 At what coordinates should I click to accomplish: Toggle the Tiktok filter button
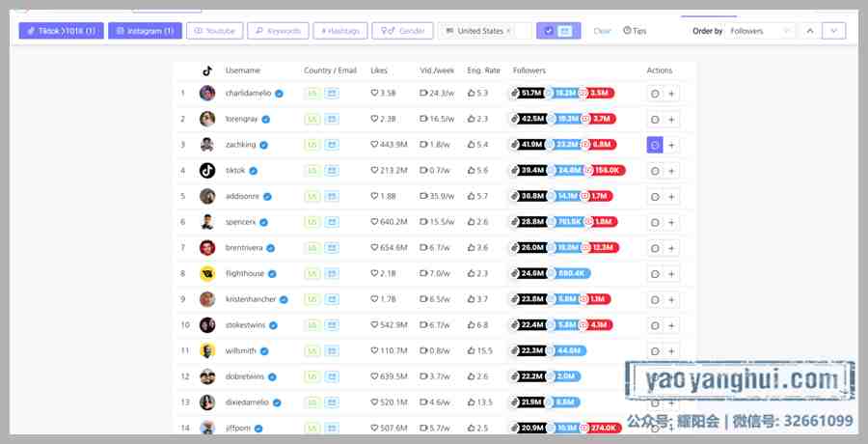(x=62, y=31)
